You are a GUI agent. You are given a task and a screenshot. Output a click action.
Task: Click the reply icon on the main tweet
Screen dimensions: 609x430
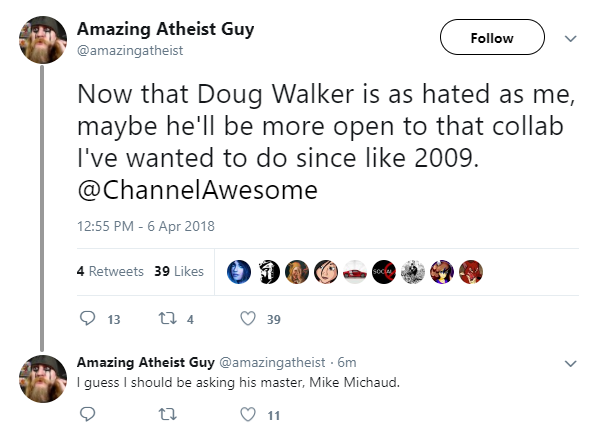(x=87, y=318)
